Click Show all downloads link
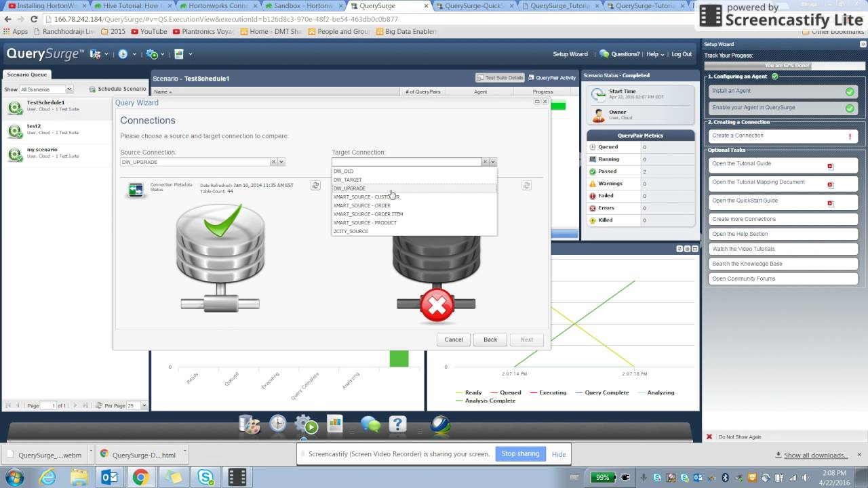The height and width of the screenshot is (488, 868). point(816,455)
